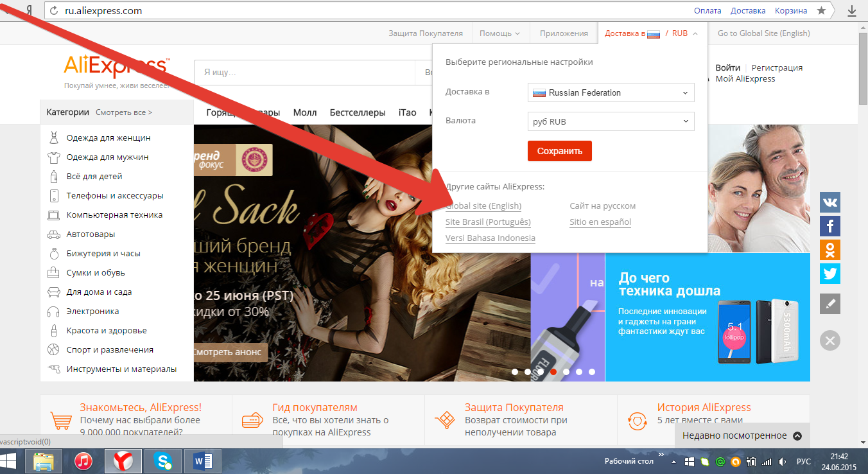This screenshot has width=868, height=474.
Task: Open Skype from taskbar
Action: (x=163, y=461)
